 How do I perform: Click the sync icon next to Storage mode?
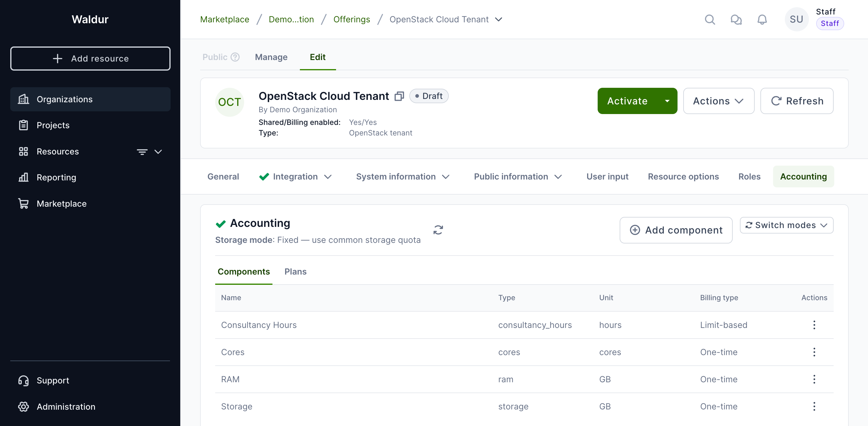coord(438,230)
